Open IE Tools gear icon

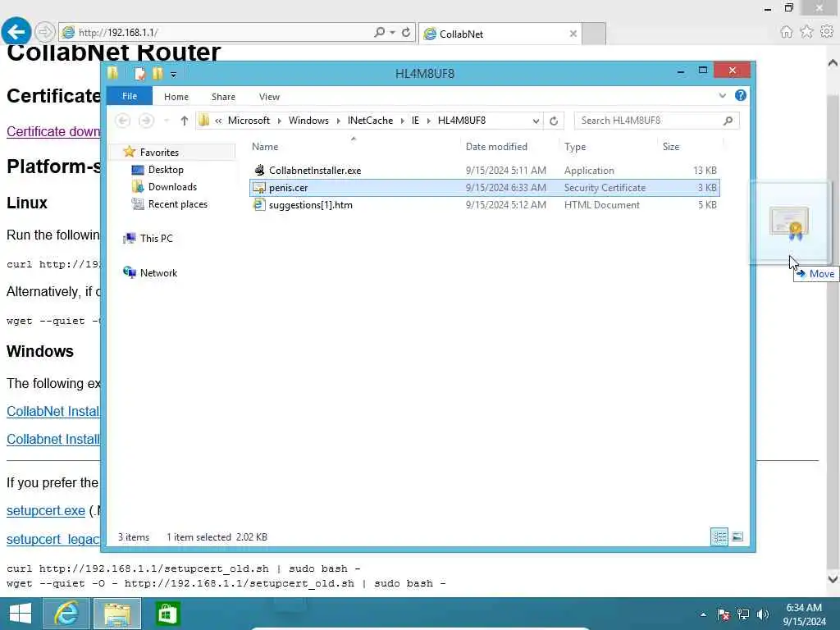[827, 32]
